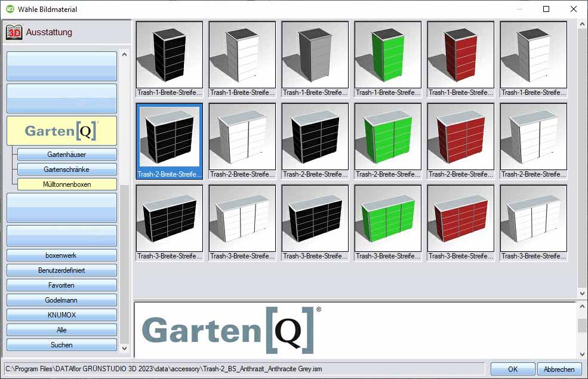Click thumbnail grid scroll-up arrow
588x379 pixels.
[582, 24]
